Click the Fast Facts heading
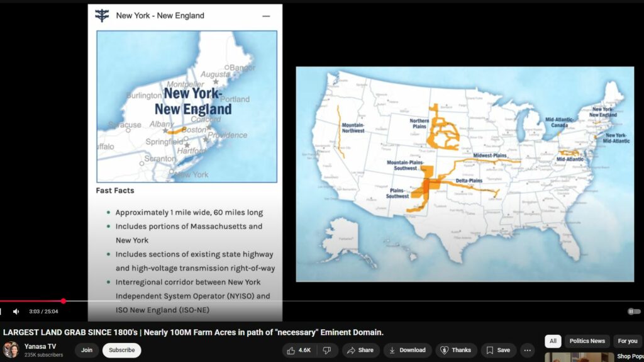This screenshot has width=644, height=362. (115, 191)
